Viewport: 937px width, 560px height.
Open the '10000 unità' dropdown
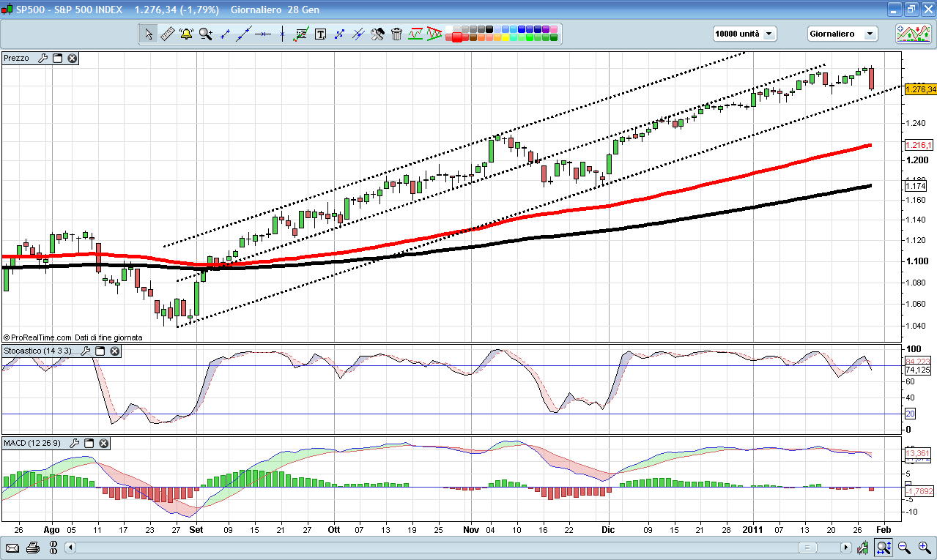[744, 34]
